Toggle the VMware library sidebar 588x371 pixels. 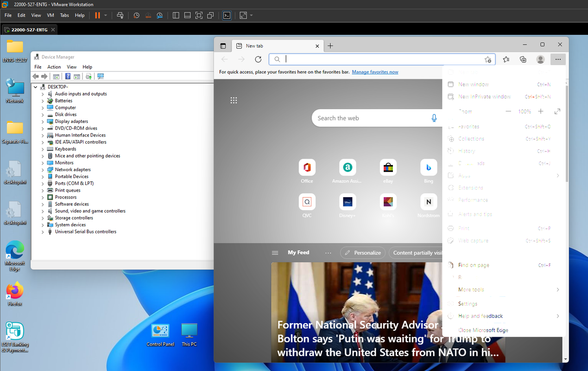tap(176, 15)
